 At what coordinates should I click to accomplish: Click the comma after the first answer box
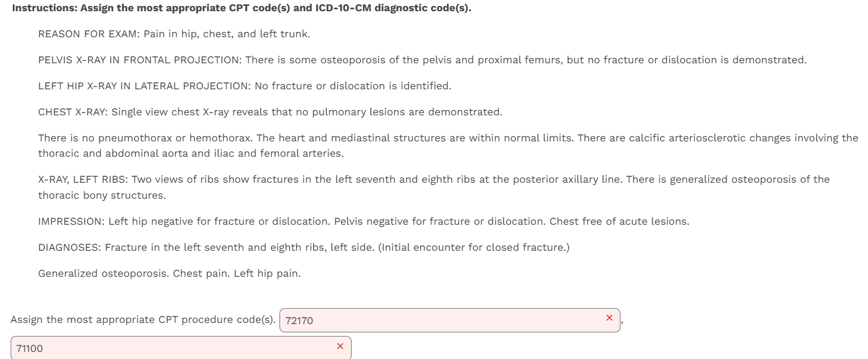tap(622, 322)
